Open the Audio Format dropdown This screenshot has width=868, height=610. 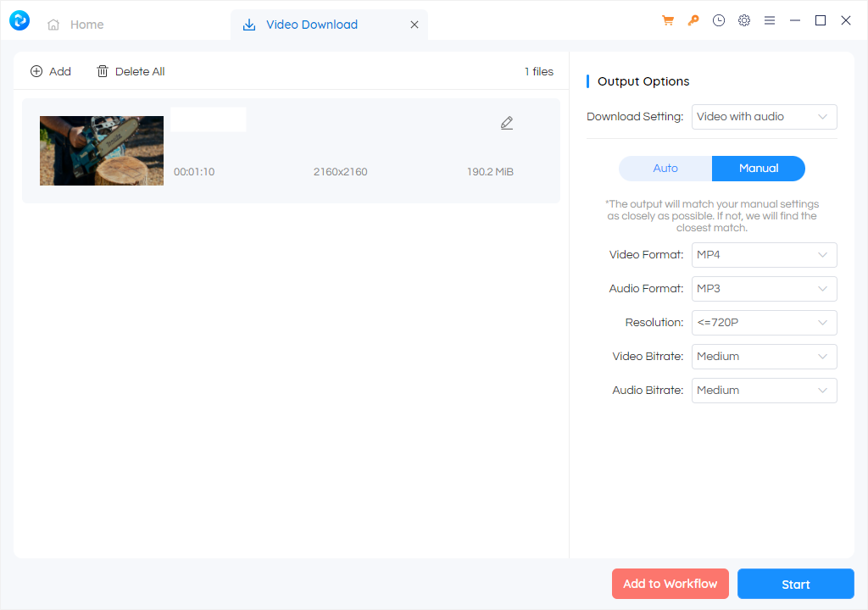[764, 289]
